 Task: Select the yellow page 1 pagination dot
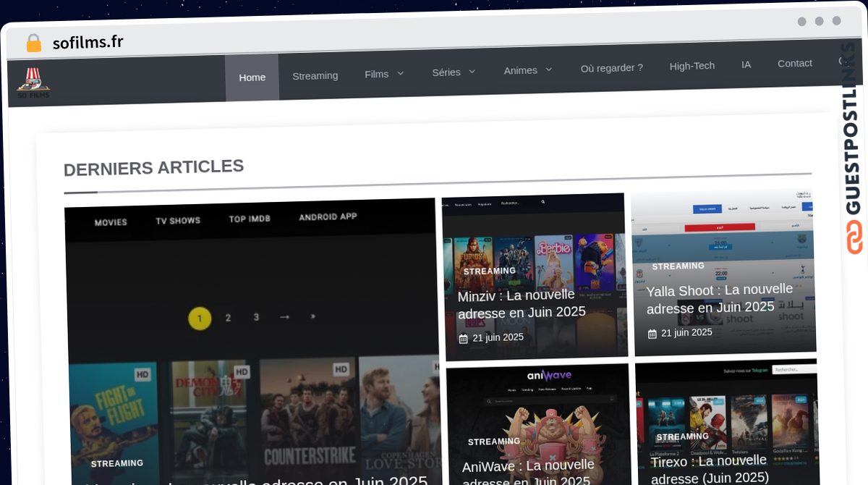200,319
